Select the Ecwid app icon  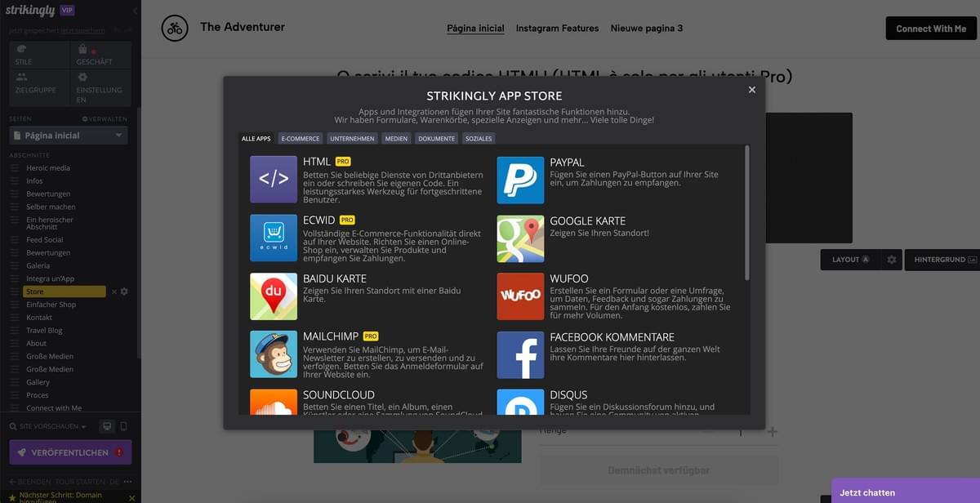click(x=274, y=238)
